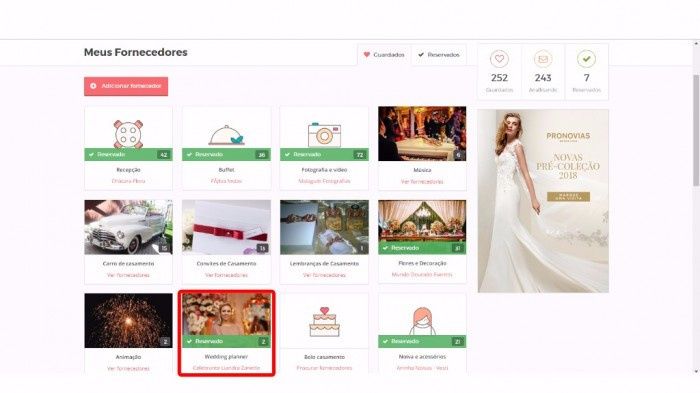Click the Carro de casamento title
Screen dimensions: 700x393
(x=128, y=263)
